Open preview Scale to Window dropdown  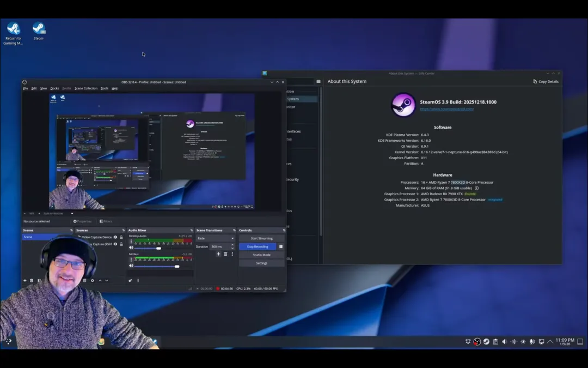[x=57, y=213]
